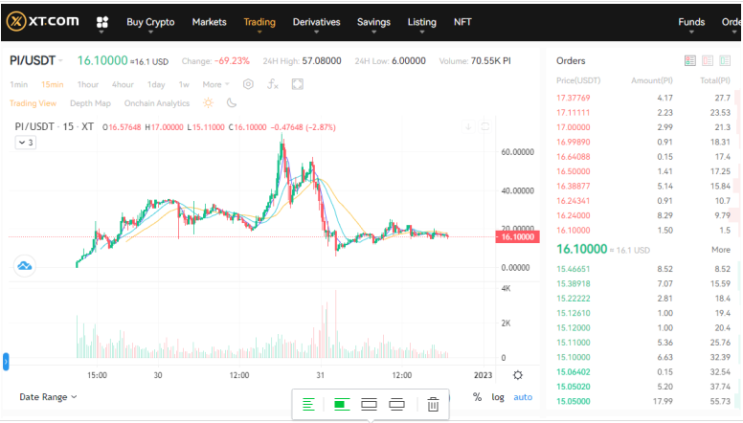Show only sell orders in order book

pos(707,61)
